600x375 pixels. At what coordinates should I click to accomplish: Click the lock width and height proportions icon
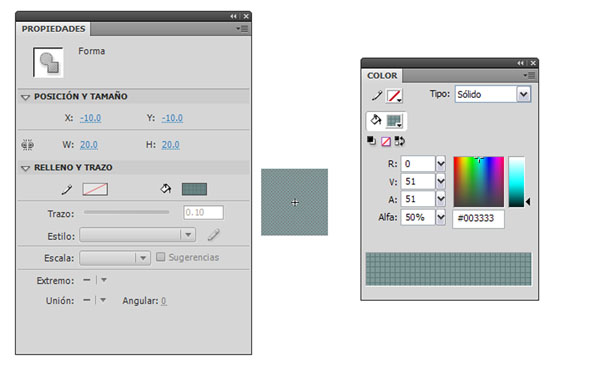pyautogui.click(x=27, y=145)
